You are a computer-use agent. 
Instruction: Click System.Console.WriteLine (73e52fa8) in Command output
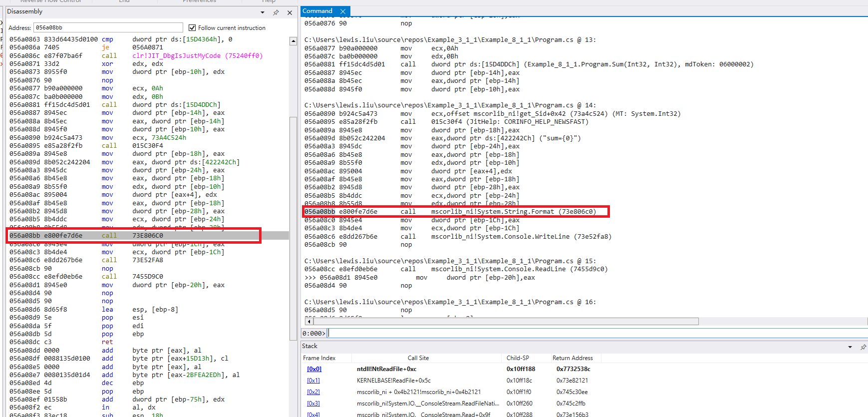[x=521, y=237]
